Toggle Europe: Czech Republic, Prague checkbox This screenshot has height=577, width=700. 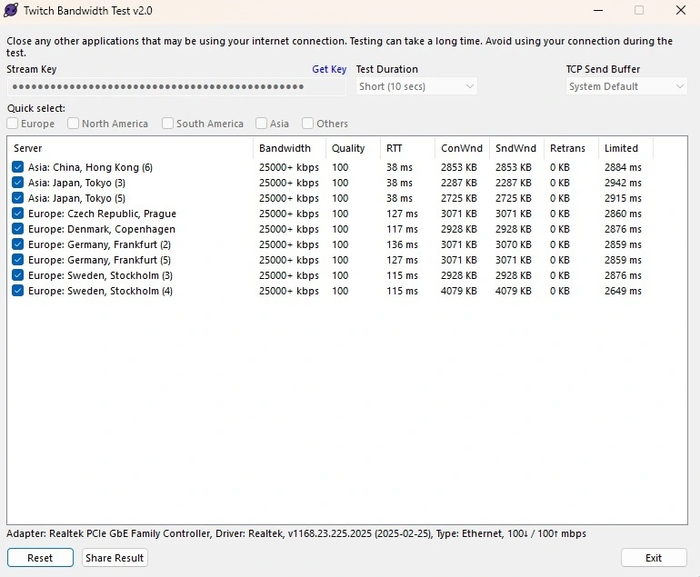click(18, 213)
